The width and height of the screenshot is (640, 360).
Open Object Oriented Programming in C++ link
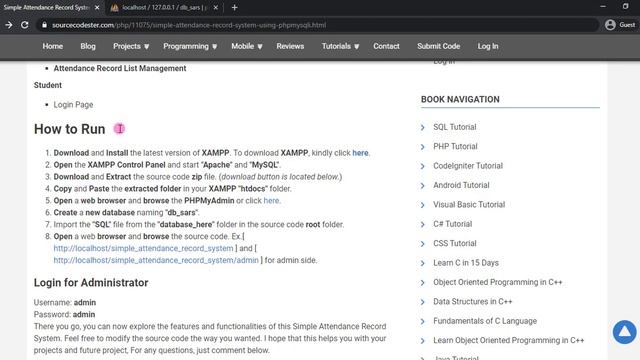click(498, 282)
